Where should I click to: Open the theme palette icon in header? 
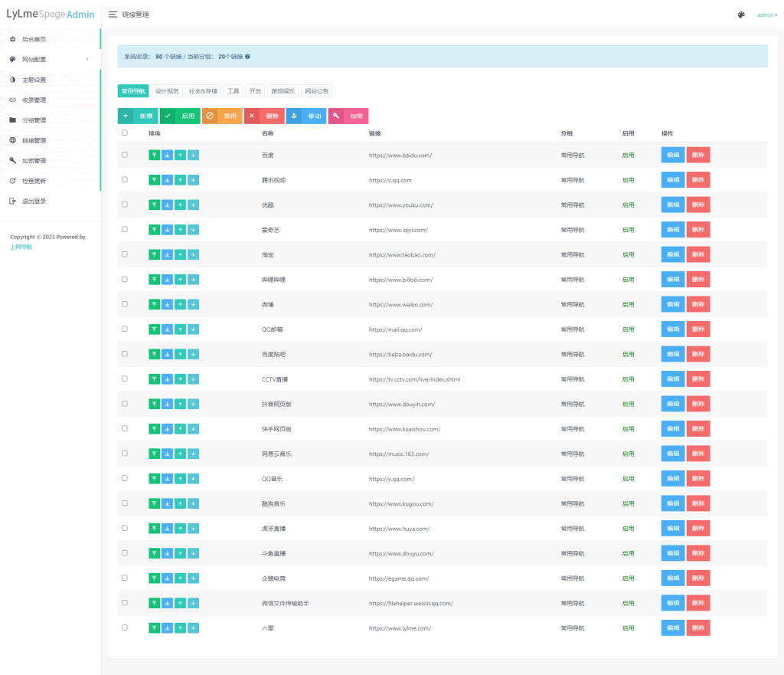click(741, 15)
